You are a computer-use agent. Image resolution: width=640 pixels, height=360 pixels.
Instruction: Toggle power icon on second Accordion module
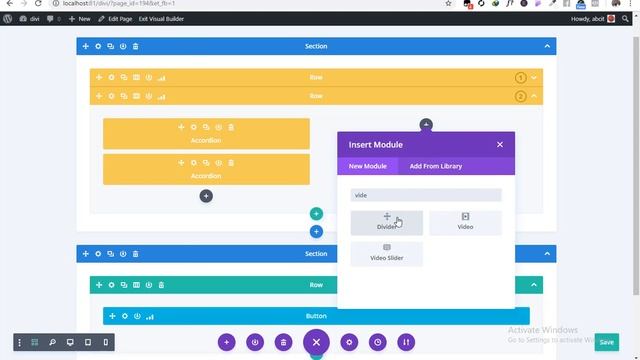coord(219,163)
